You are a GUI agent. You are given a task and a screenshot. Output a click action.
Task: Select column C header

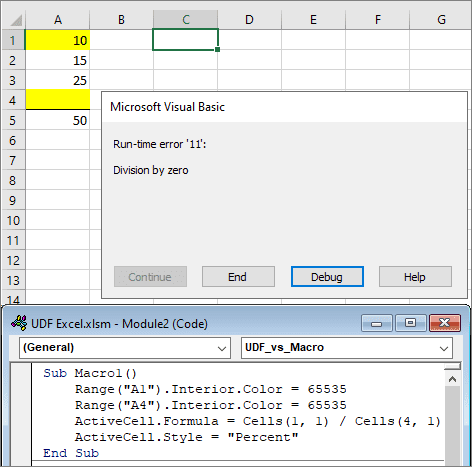186,20
